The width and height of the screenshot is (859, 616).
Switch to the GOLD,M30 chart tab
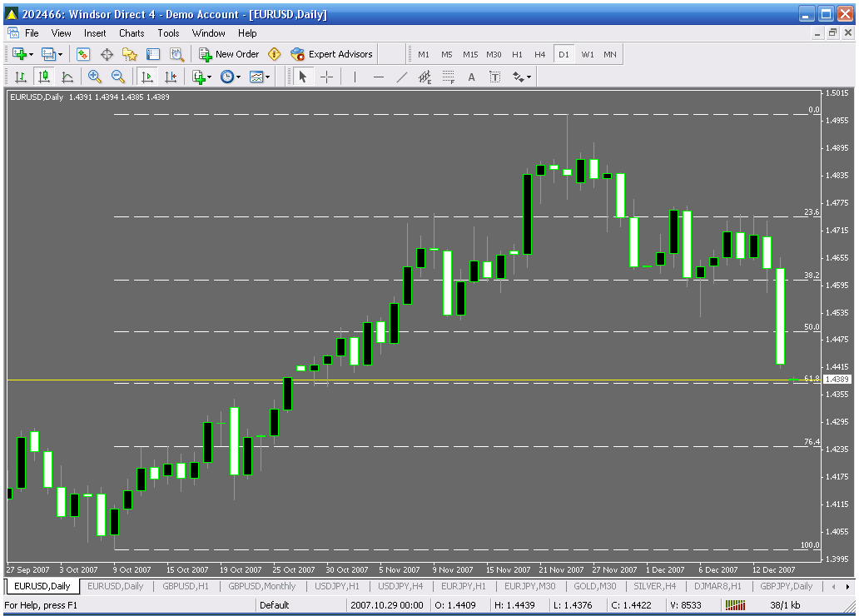point(594,586)
